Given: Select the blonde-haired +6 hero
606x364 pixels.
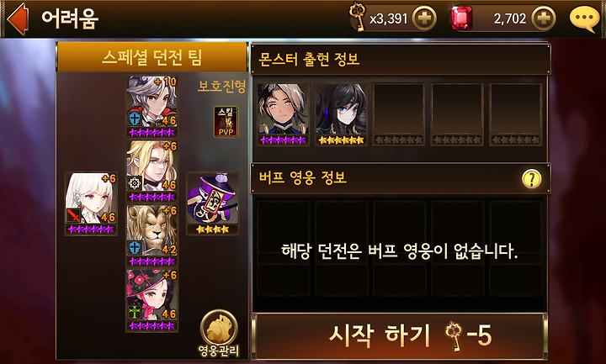Looking at the screenshot, I should tap(152, 171).
